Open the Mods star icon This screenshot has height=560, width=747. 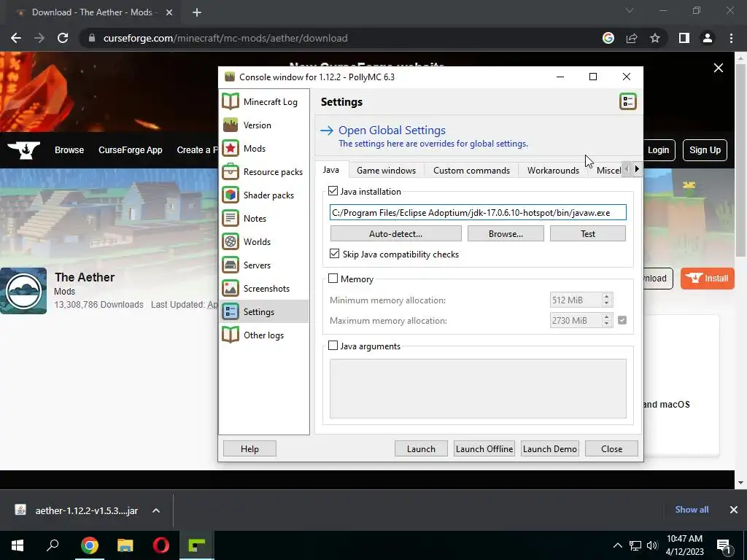231,148
